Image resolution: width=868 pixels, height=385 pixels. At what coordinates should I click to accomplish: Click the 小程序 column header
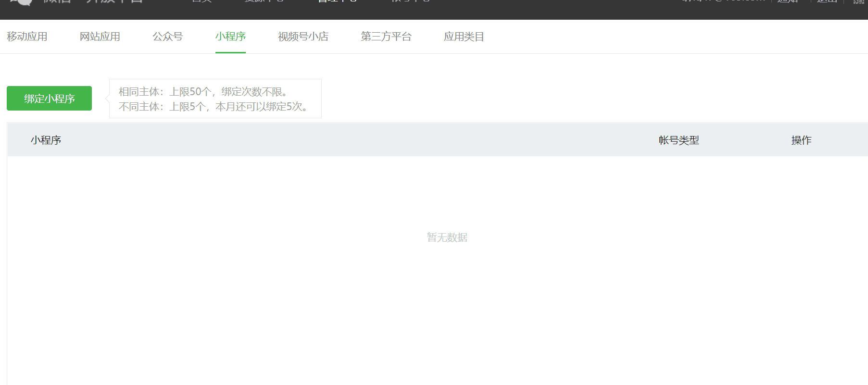click(46, 140)
